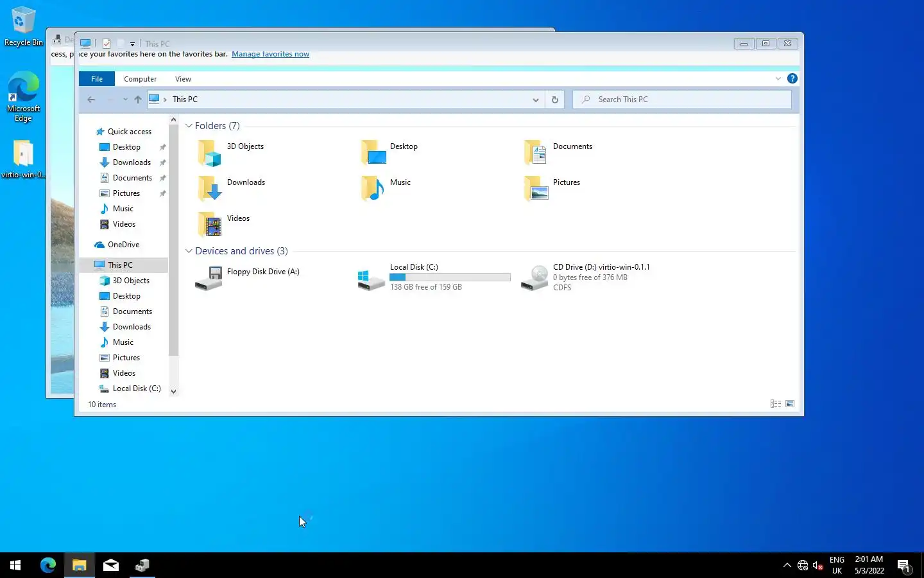Open the Windows Start menu
The image size is (924, 578).
(x=15, y=565)
